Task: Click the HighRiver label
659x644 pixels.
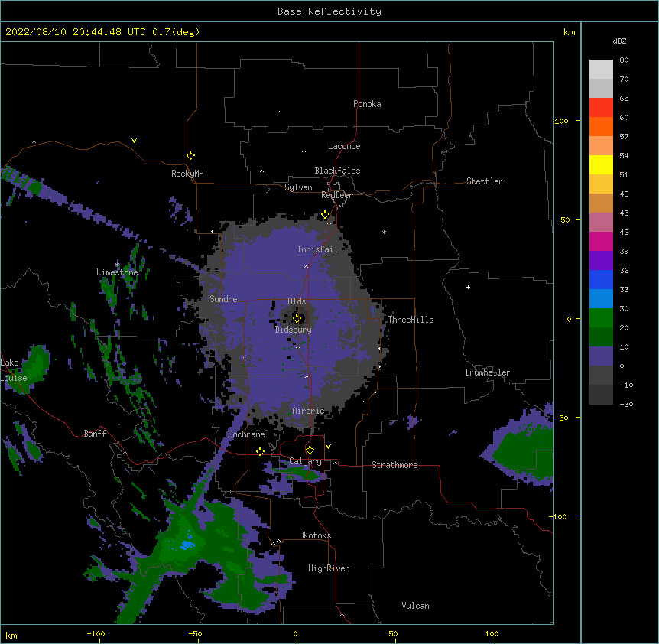Action: [328, 568]
